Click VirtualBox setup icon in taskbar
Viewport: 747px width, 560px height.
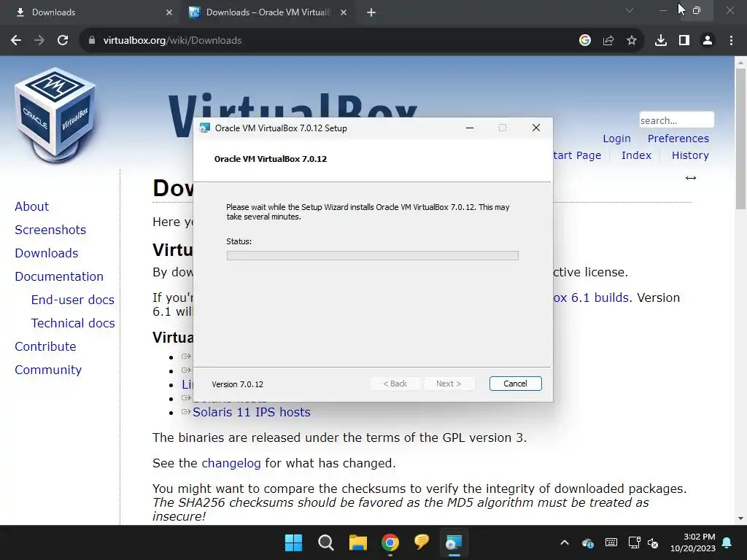coord(454,542)
